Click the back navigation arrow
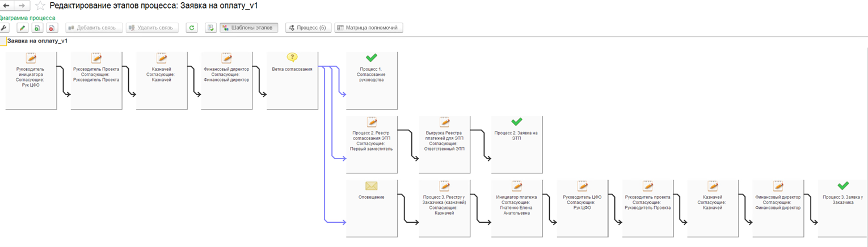This screenshot has height=247, width=868. pos(7,6)
